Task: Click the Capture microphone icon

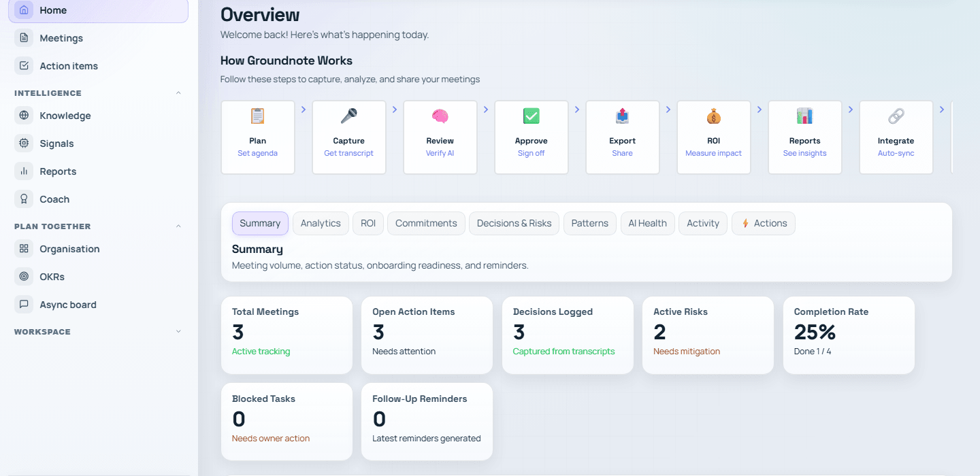Action: [348, 116]
